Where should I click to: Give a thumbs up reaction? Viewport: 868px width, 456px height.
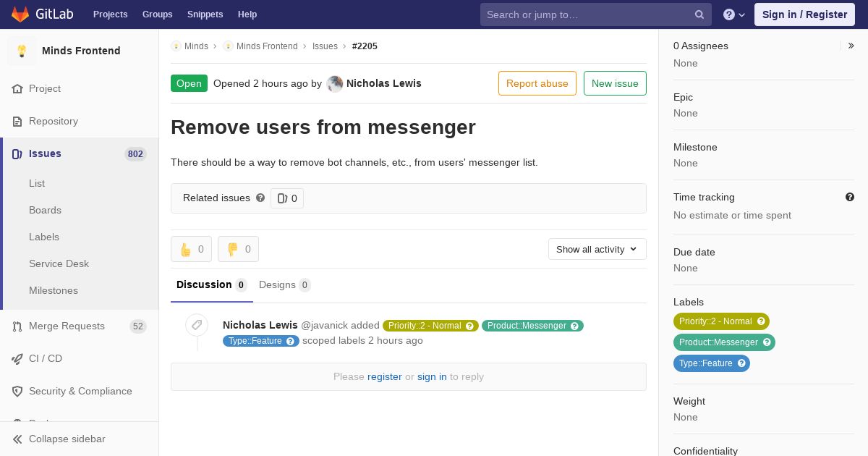[191, 249]
